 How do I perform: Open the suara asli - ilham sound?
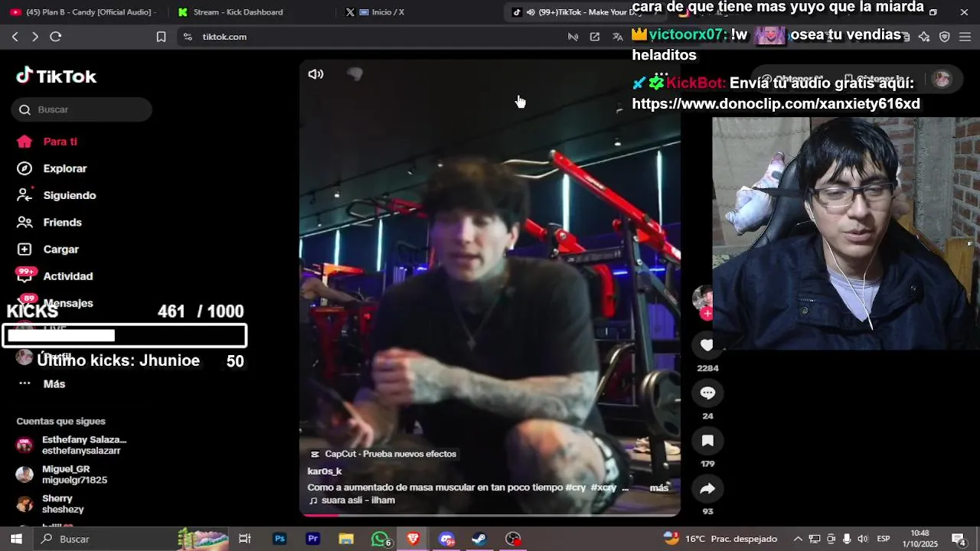[x=352, y=500]
